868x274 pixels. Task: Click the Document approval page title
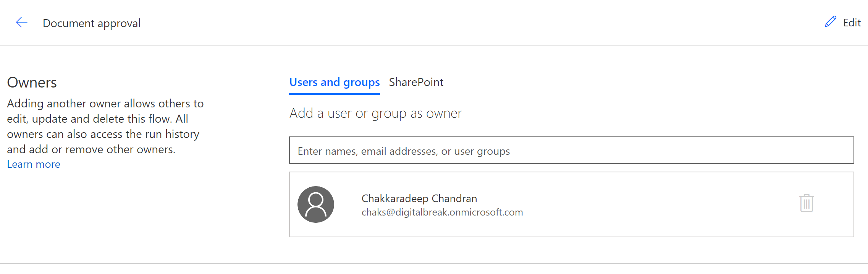pos(92,23)
